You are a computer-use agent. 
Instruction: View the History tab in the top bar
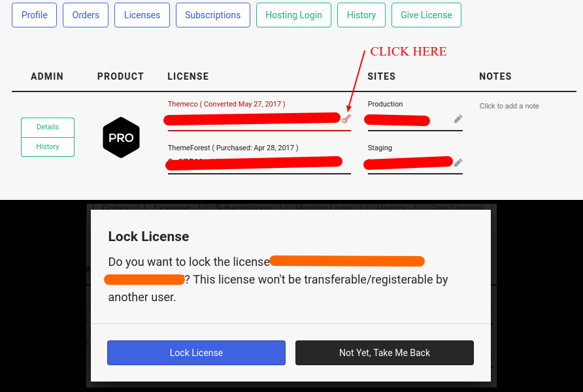(361, 15)
